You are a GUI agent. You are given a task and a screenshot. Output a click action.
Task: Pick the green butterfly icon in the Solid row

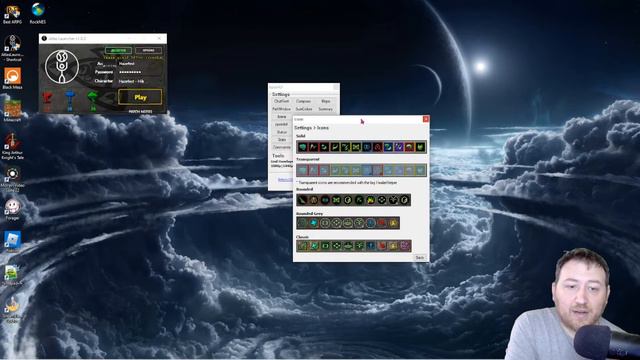356,147
